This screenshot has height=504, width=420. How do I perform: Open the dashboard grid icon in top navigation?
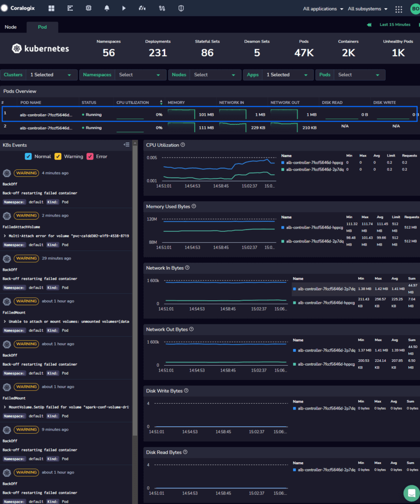click(x=51, y=8)
